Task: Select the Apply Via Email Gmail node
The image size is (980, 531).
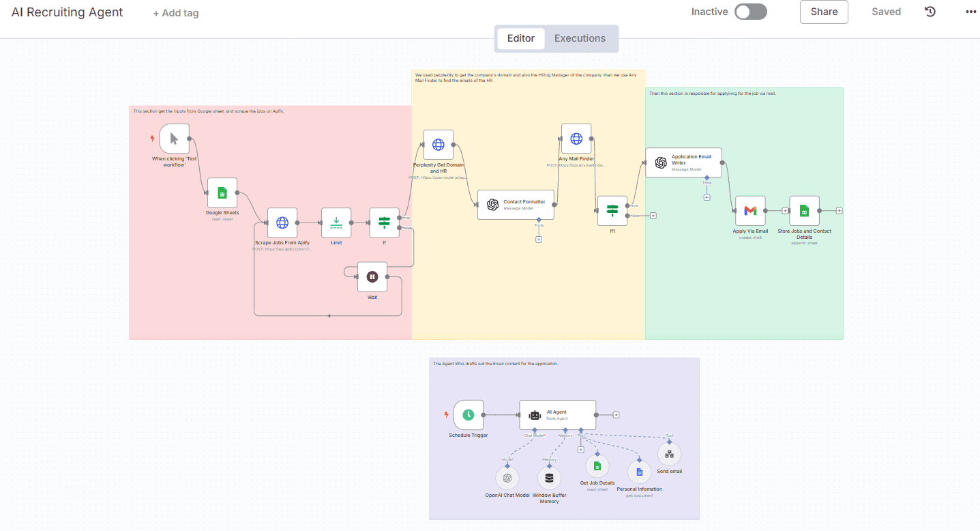Action: tap(750, 211)
